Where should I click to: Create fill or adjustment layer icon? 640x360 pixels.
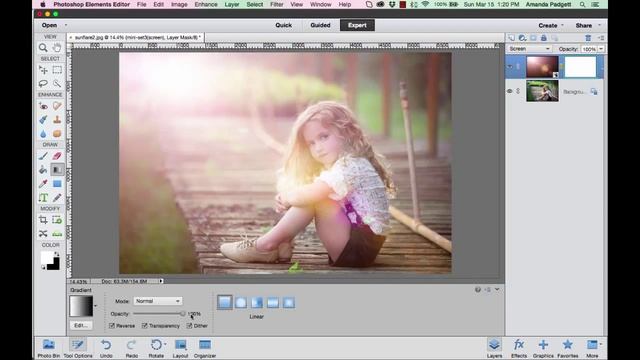pos(522,38)
